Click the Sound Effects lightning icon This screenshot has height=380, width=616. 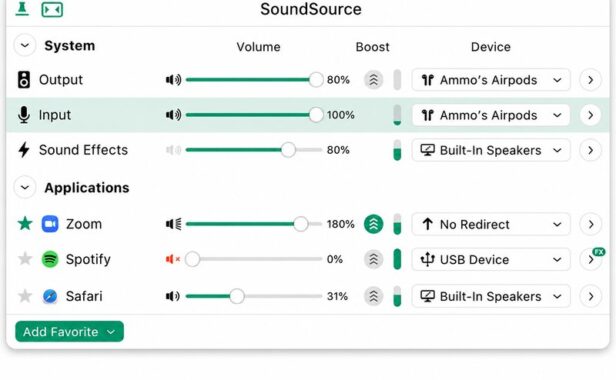tap(24, 150)
